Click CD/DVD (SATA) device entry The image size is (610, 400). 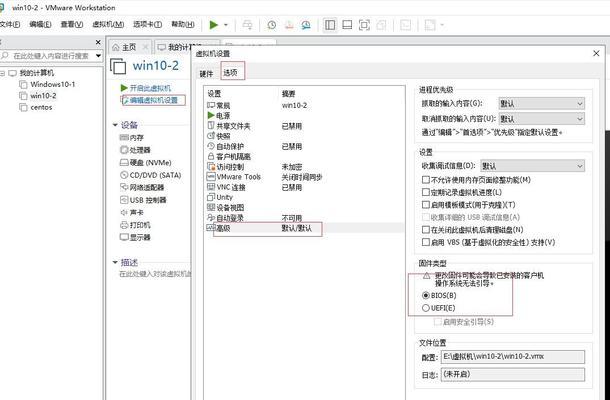click(x=151, y=175)
